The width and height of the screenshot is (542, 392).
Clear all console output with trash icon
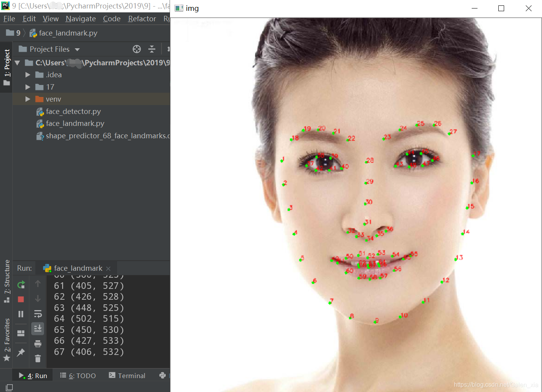coord(38,359)
